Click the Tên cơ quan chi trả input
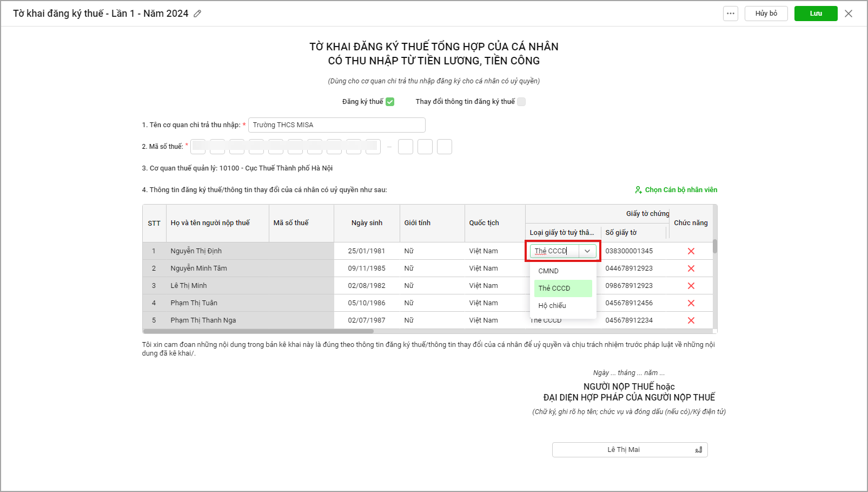 [x=336, y=125]
